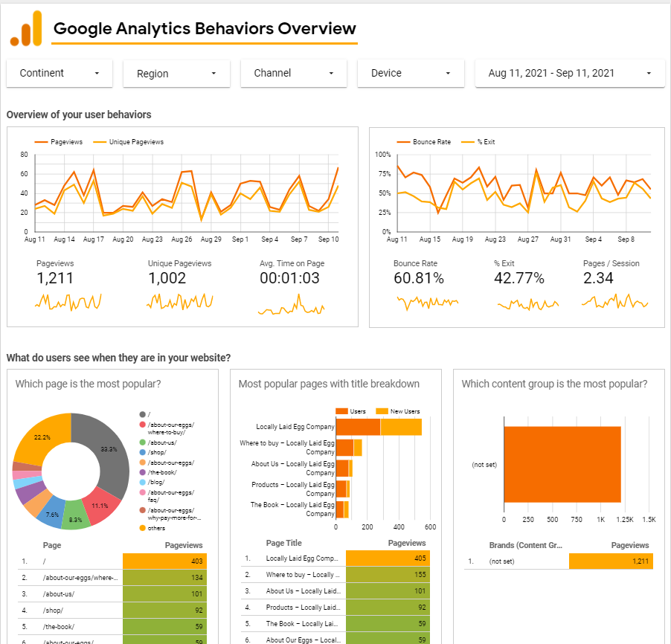Open the Continent filter dropdown
Image resolution: width=671 pixels, height=644 pixels.
tap(60, 73)
